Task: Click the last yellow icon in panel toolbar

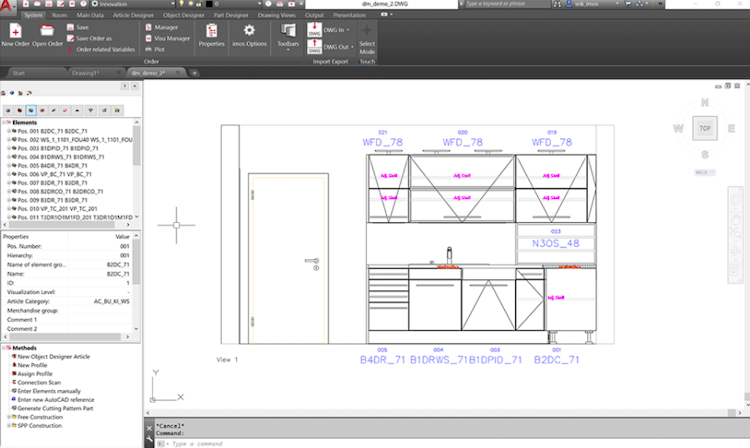Action: (x=117, y=110)
